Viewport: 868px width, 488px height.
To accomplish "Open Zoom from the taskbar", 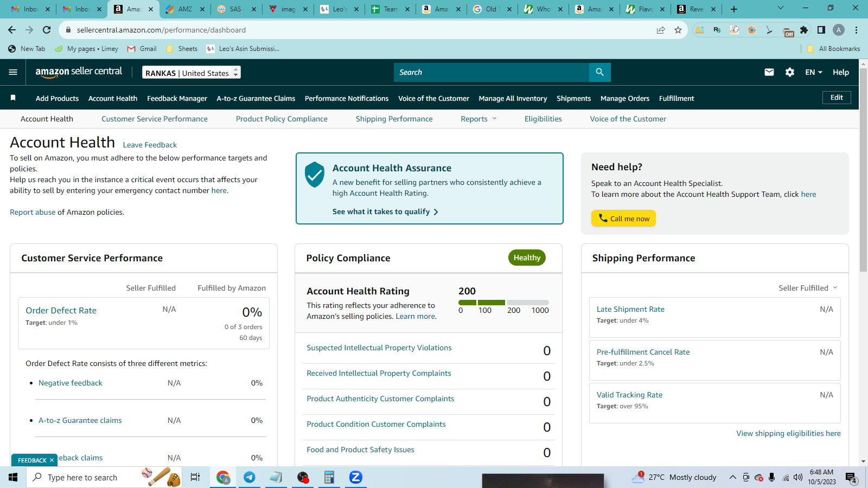I will click(x=355, y=477).
